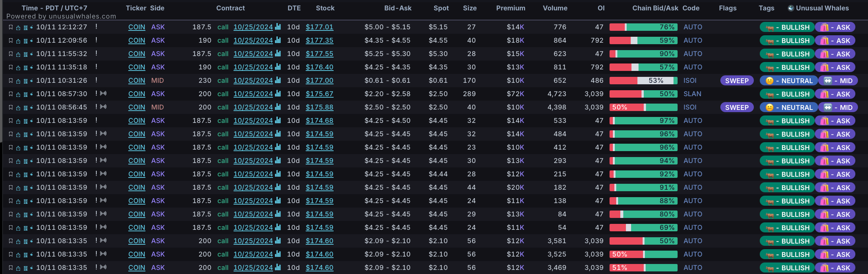The image size is (868, 274).
Task: Open chart icon beside contract at stock $176.40
Action: click(x=278, y=67)
